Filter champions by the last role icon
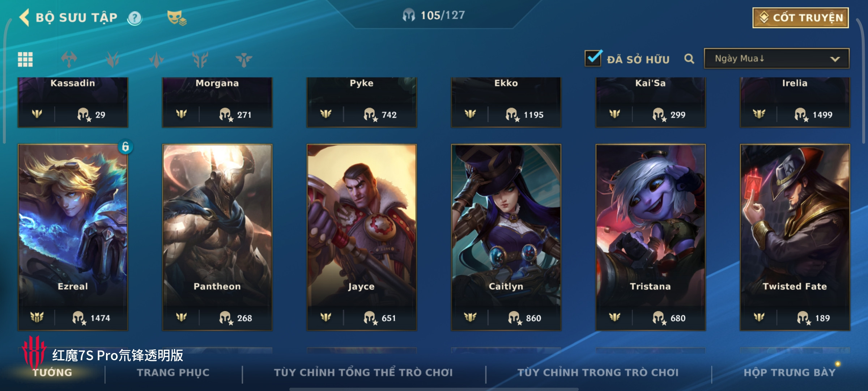This screenshot has height=391, width=868. 244,60
